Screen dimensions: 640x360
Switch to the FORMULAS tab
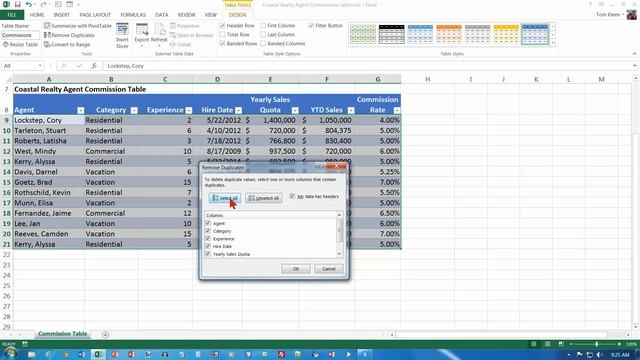click(x=133, y=15)
